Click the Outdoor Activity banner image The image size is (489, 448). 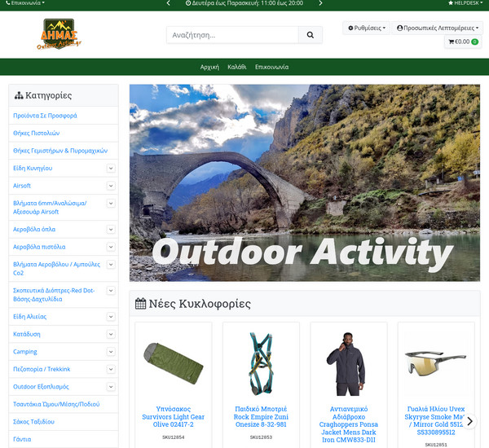(x=305, y=183)
